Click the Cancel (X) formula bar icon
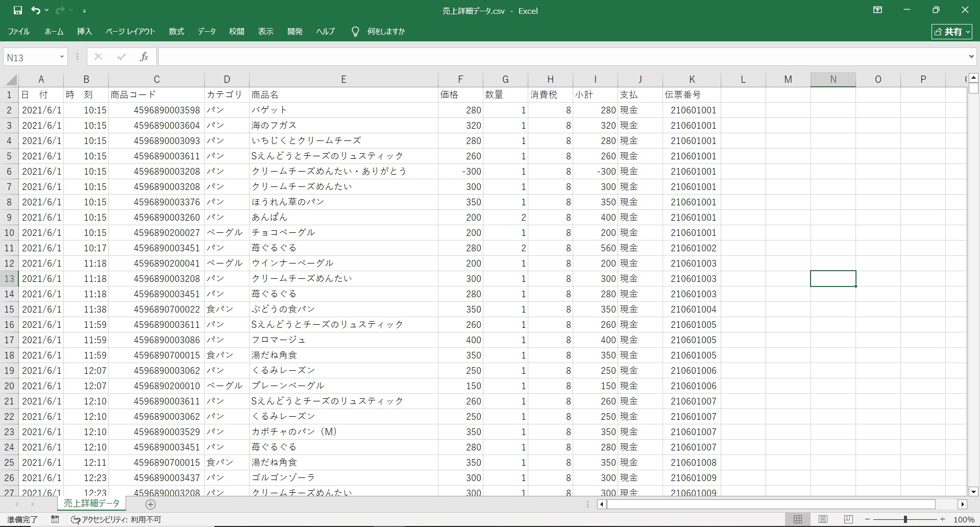 pyautogui.click(x=98, y=57)
